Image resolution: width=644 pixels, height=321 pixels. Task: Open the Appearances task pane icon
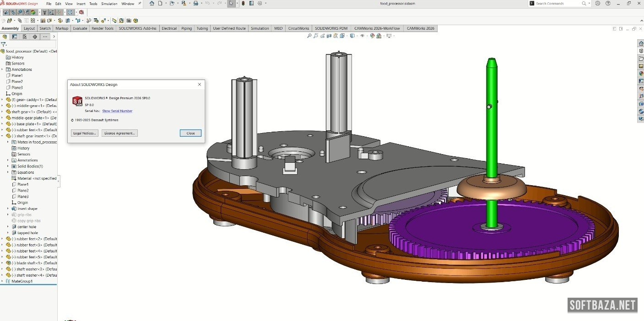tap(641, 73)
